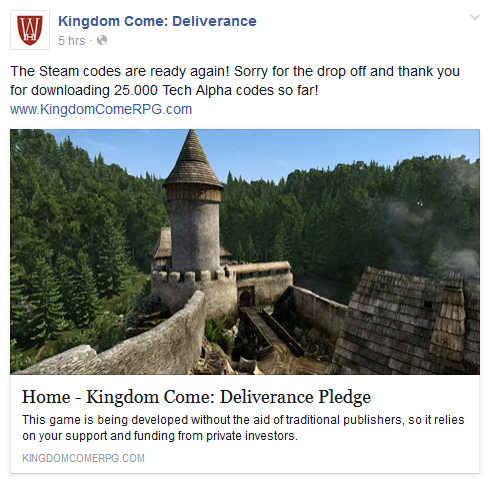Click the conical tower roof in the image
The image size is (491, 484).
click(x=193, y=160)
